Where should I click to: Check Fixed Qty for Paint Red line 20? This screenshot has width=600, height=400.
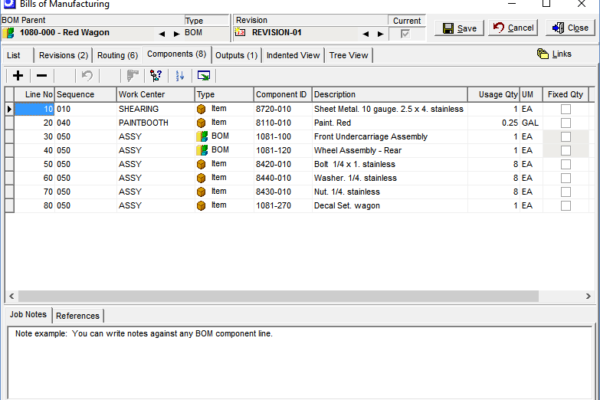[x=566, y=123]
